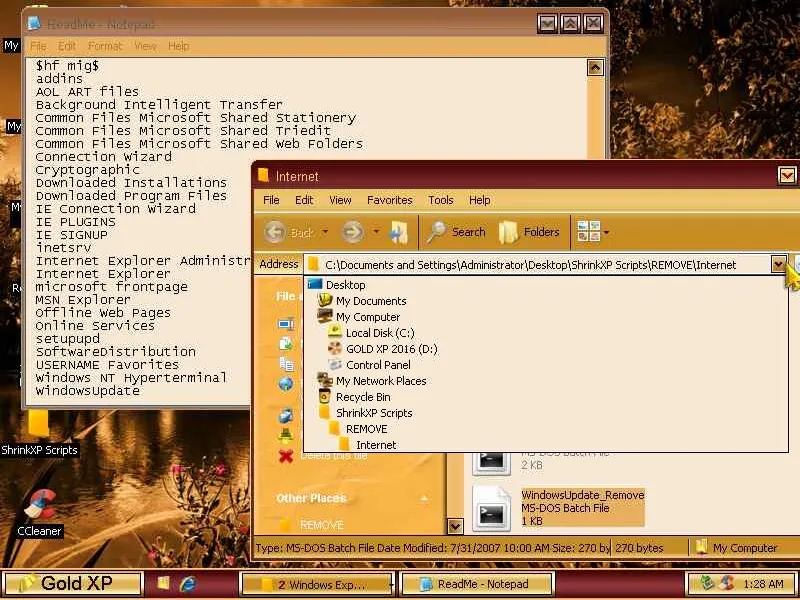Switch to ReadMe - Notepad taskbar button
The width and height of the screenshot is (800, 600).
pos(478,584)
